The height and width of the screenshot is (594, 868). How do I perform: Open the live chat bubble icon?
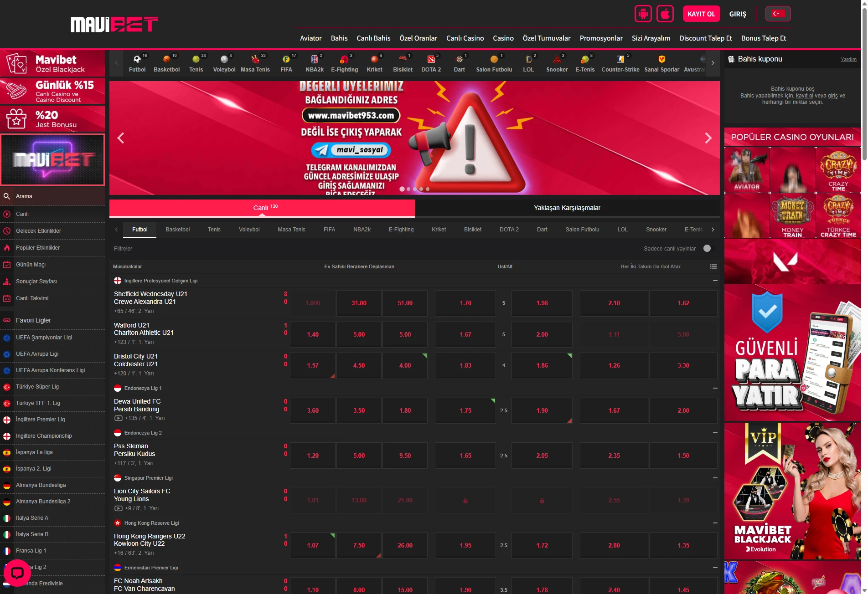click(x=17, y=573)
